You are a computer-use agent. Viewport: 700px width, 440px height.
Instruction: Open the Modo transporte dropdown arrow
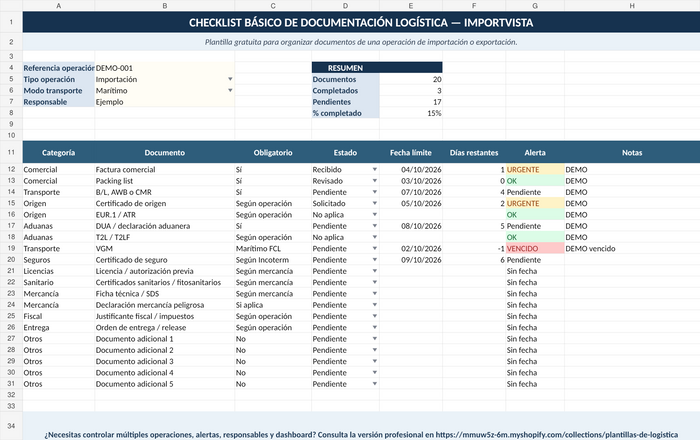point(230,90)
